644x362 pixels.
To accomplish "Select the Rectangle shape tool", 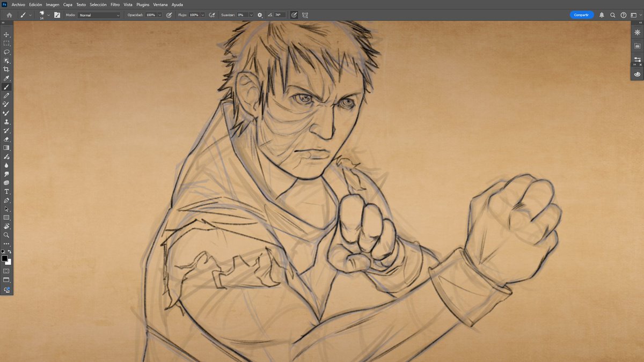I will click(6, 218).
